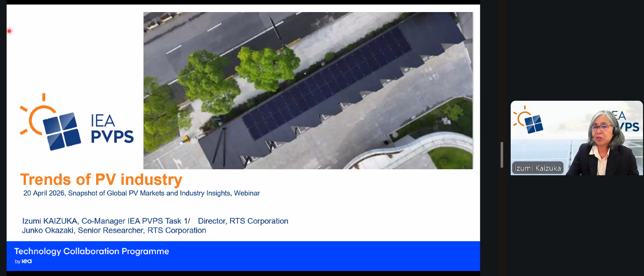Viewport: 644px width, 276px height.
Task: Click the 'Izumi Kaizuka' name label
Action: (x=537, y=168)
